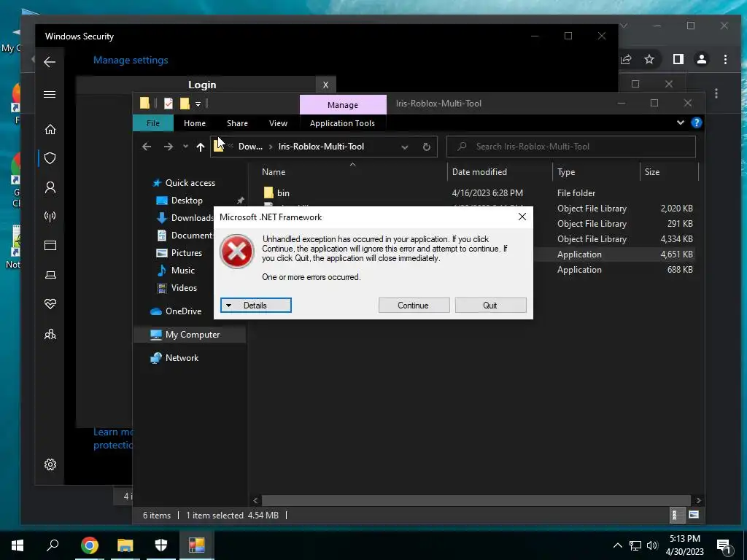
Task: Select My Computer in navigation pane
Action: coord(193,334)
